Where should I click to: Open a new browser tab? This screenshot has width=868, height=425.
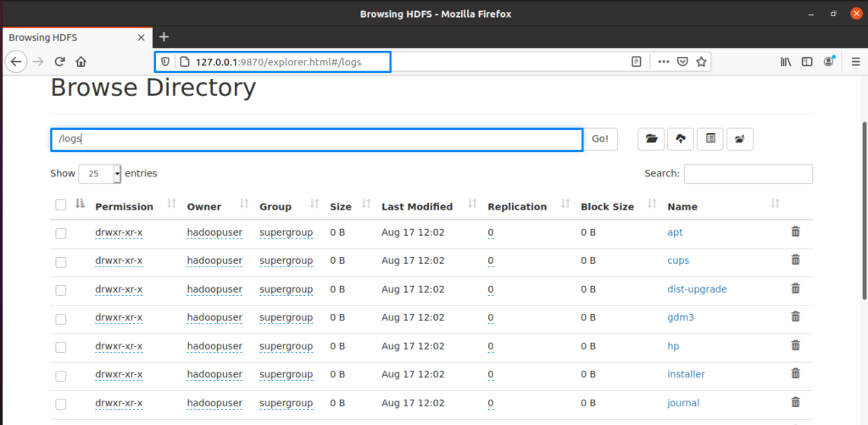[x=164, y=36]
